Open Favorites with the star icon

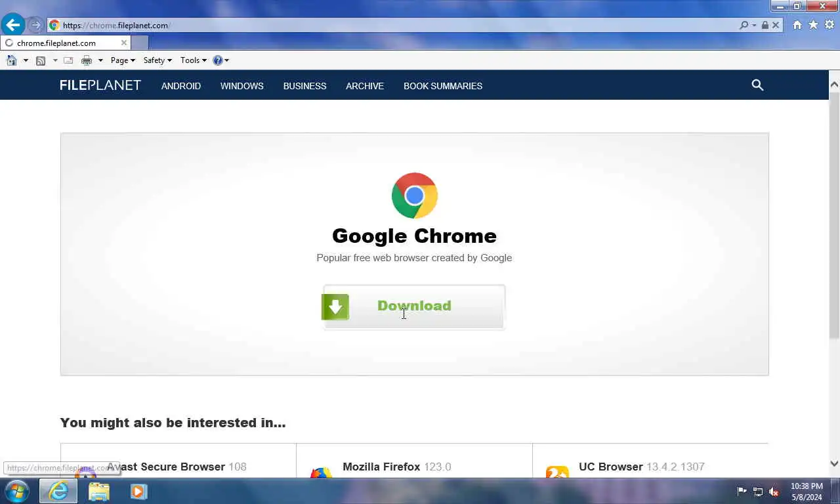pyautogui.click(x=813, y=25)
